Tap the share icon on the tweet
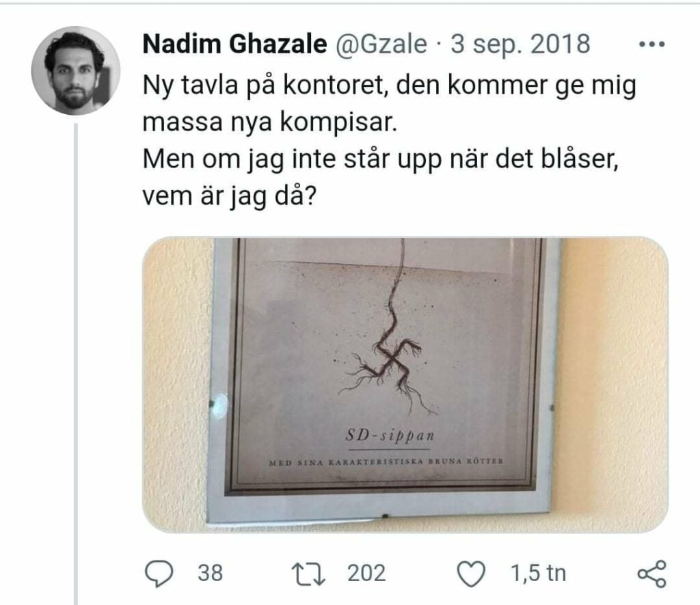Screen dimensions: 700x605 (x=651, y=574)
